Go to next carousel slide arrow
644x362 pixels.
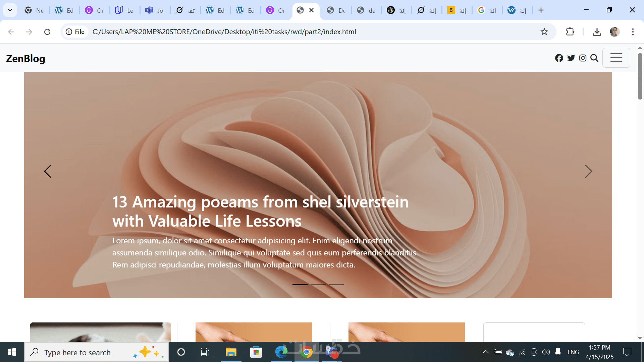click(588, 171)
